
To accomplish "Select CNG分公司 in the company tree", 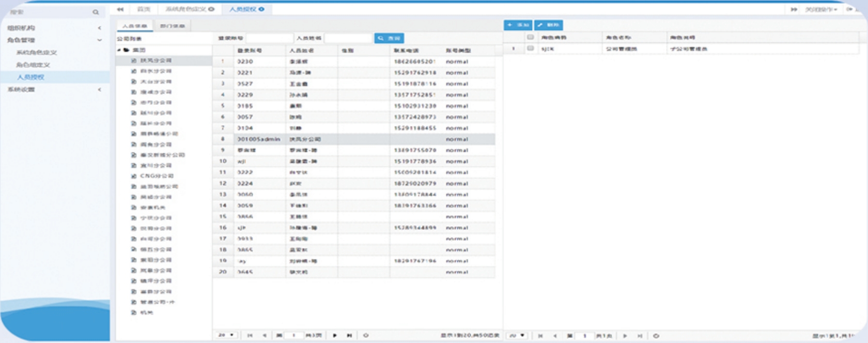I will click(157, 176).
